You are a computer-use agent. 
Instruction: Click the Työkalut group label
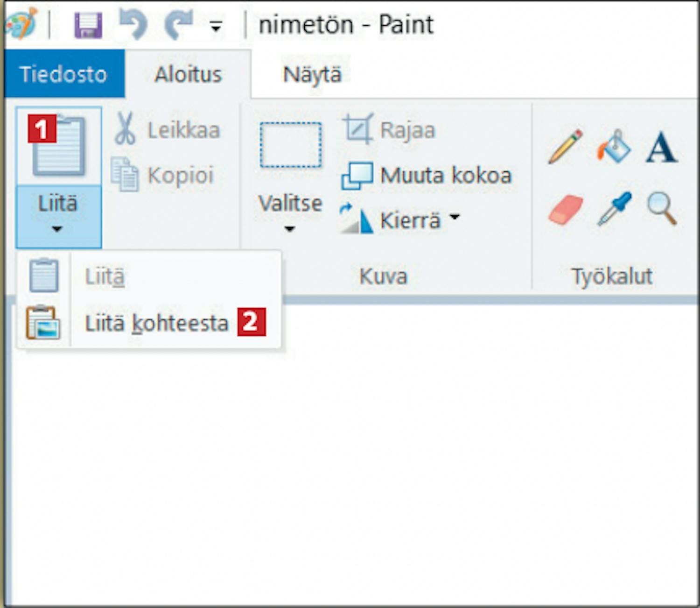point(612,276)
